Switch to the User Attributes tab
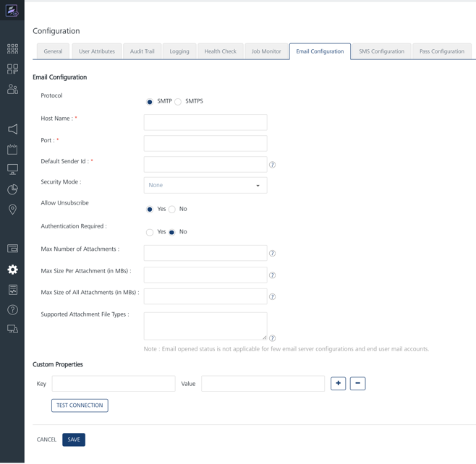476x464 pixels. pos(97,51)
